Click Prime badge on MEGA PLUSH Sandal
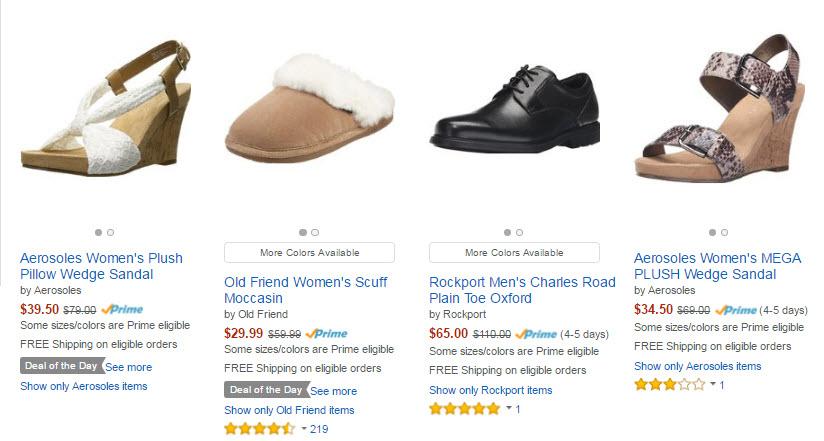824x441 pixels. (735, 310)
